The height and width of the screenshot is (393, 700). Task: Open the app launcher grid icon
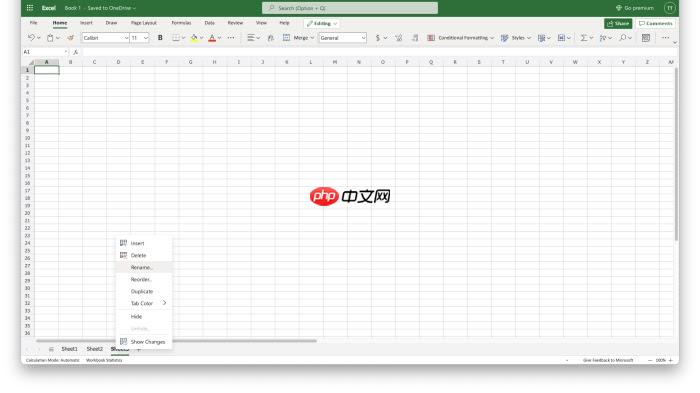pos(30,8)
